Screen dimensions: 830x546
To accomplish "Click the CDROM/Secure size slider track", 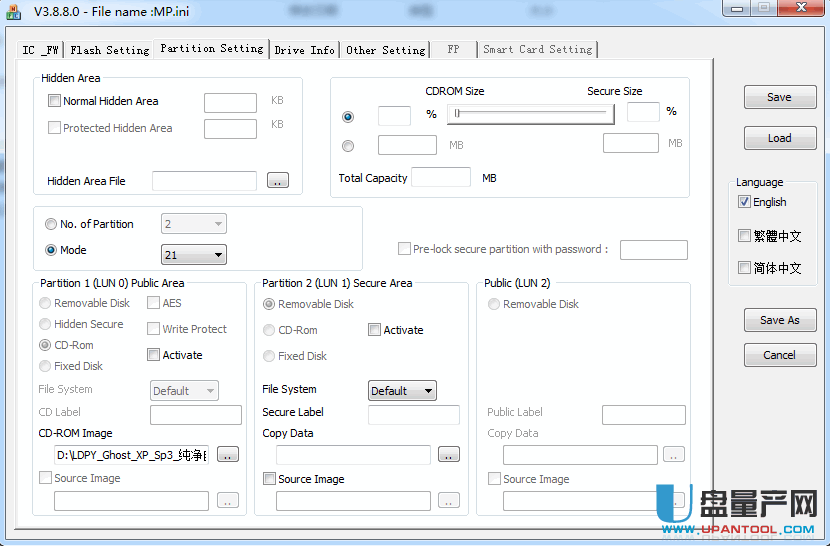I will point(531,114).
